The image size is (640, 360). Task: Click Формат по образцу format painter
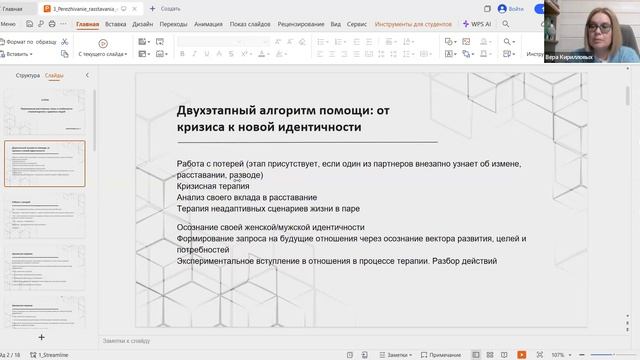tap(28, 42)
